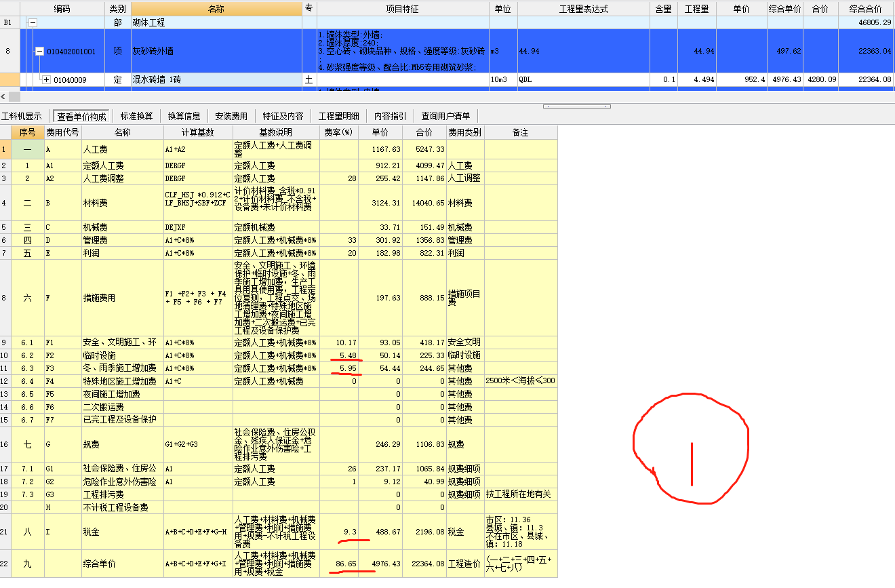This screenshot has width=895, height=588.
Task: Select the 夜间施工增加费 row name
Action: click(x=123, y=394)
